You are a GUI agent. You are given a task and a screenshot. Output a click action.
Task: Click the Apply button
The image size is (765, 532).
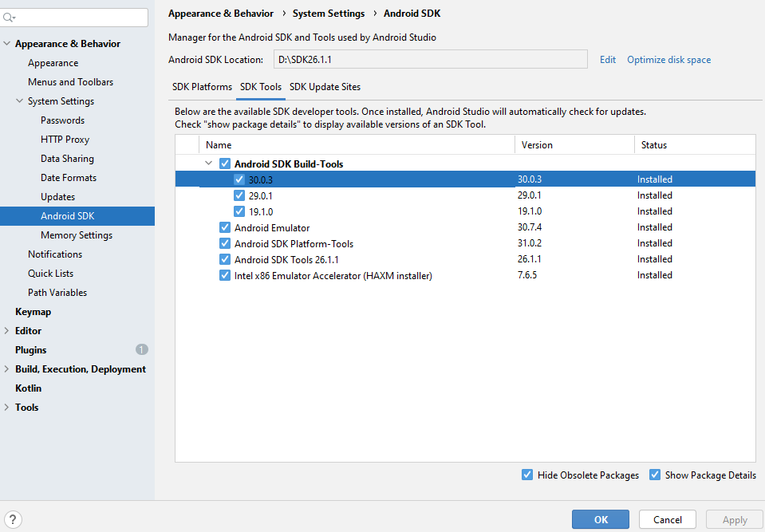pyautogui.click(x=735, y=520)
